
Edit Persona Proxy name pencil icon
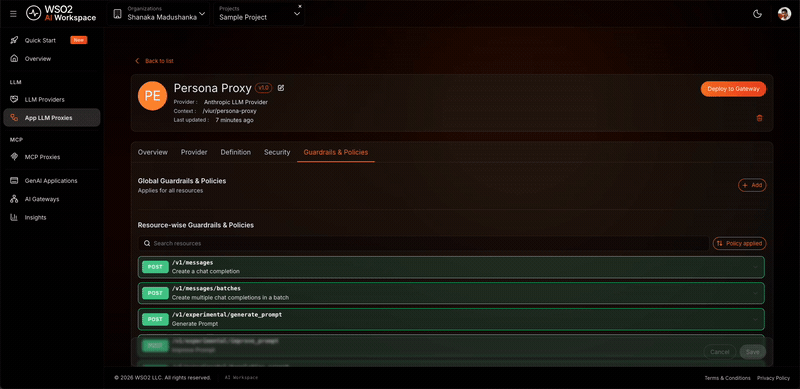coord(281,88)
